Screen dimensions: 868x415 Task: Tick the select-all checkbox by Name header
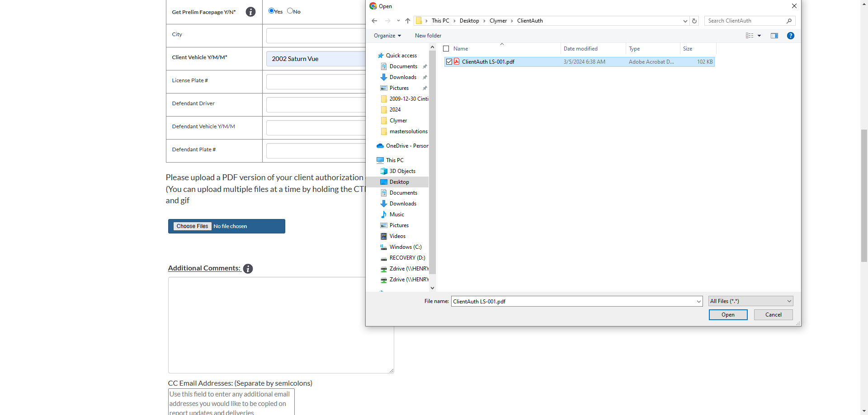pyautogui.click(x=446, y=49)
